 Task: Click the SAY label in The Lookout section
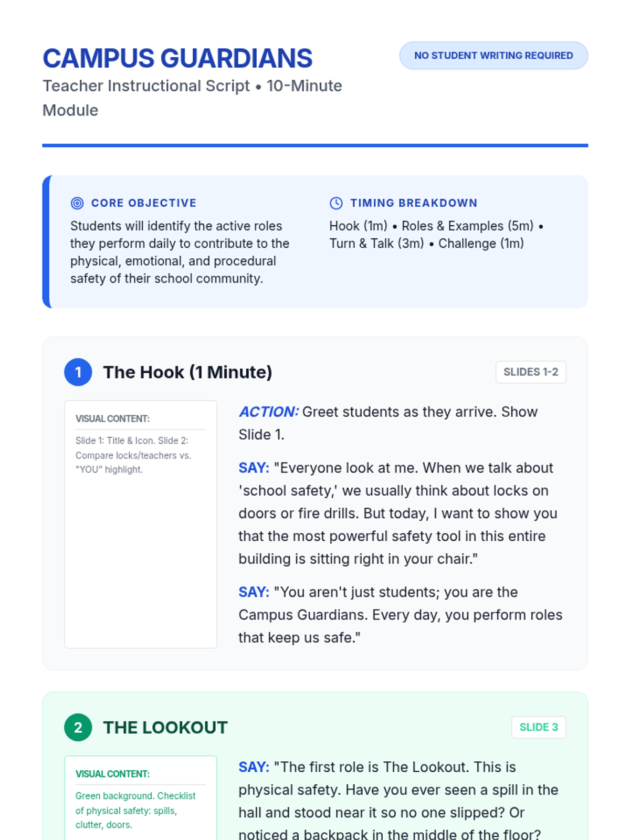coord(254,767)
